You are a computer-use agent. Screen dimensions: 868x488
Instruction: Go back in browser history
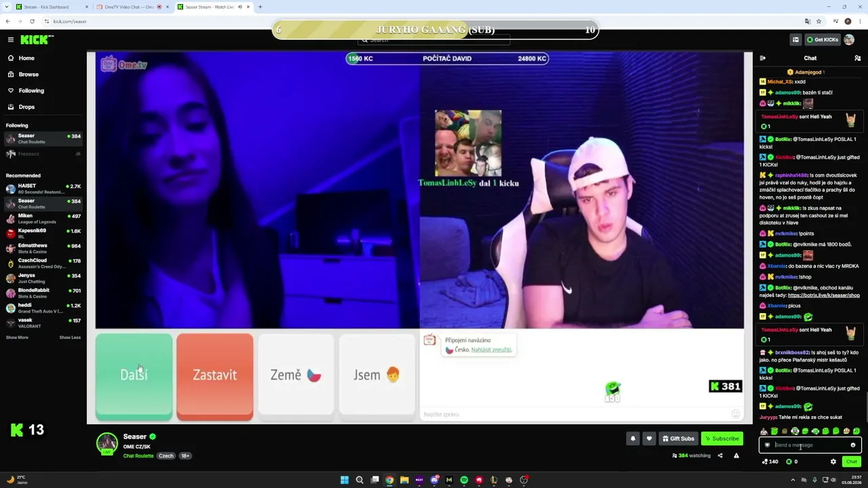(x=7, y=22)
